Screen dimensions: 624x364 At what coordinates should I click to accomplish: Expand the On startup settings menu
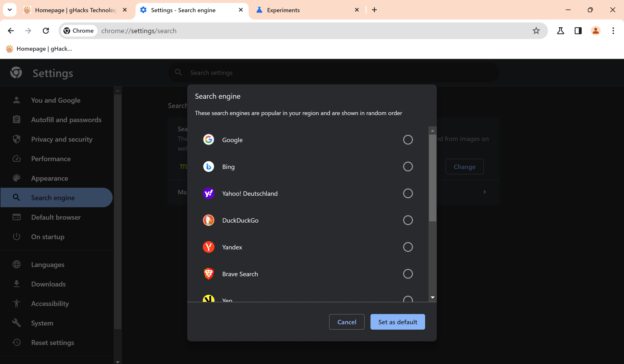coord(48,236)
